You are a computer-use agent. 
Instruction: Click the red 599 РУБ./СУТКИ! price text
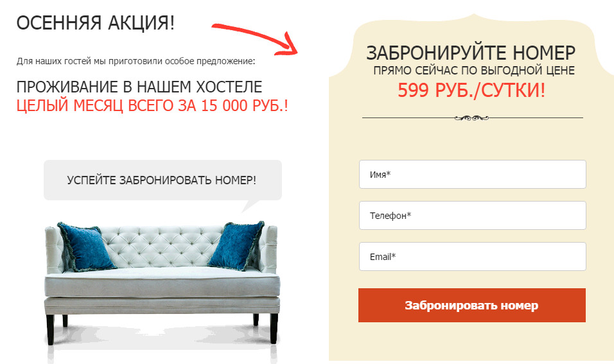click(x=471, y=91)
